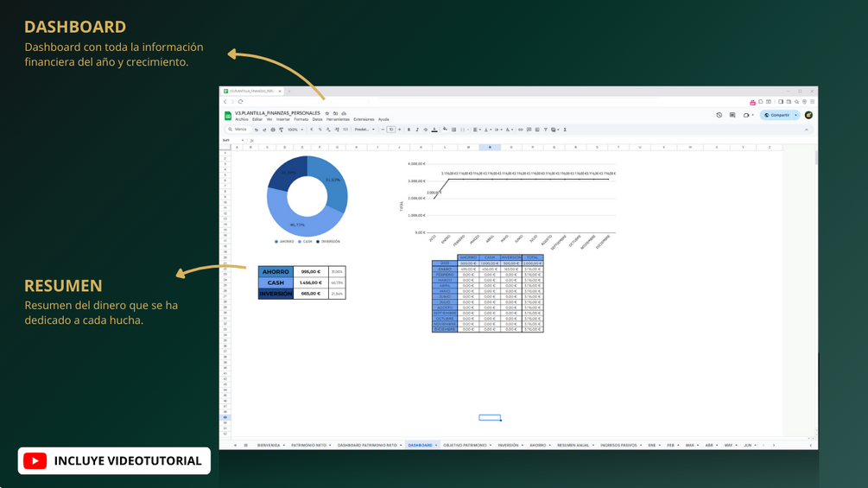Open the Share options dropdown arrow
The width and height of the screenshot is (868, 488).
pos(796,115)
